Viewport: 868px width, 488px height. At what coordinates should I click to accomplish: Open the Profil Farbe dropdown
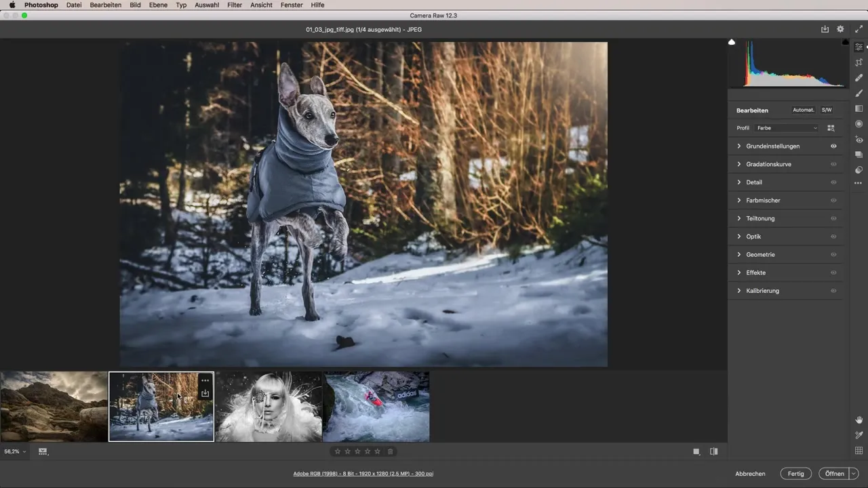pyautogui.click(x=787, y=128)
